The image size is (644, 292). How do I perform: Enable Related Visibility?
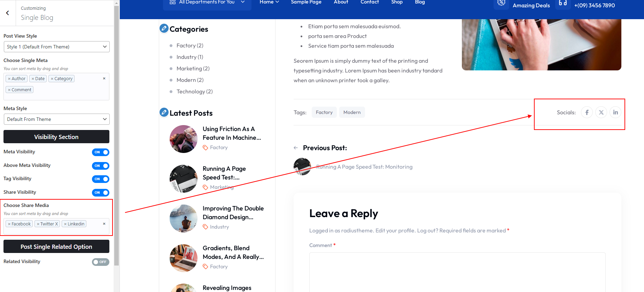pyautogui.click(x=101, y=262)
